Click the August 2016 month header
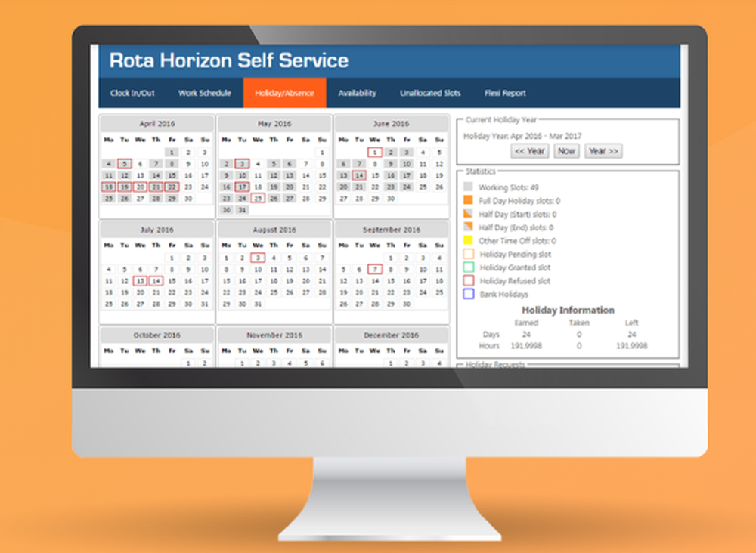The height and width of the screenshot is (553, 756). 274,230
